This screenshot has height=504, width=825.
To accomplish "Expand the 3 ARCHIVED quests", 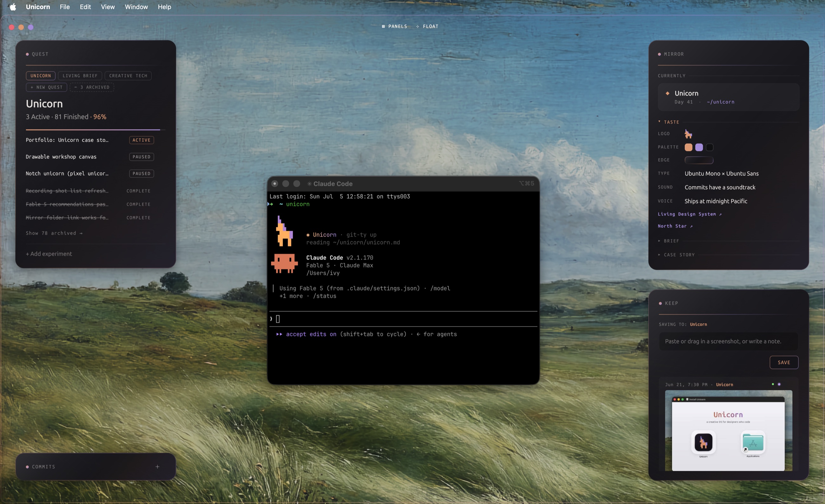I will tap(92, 87).
